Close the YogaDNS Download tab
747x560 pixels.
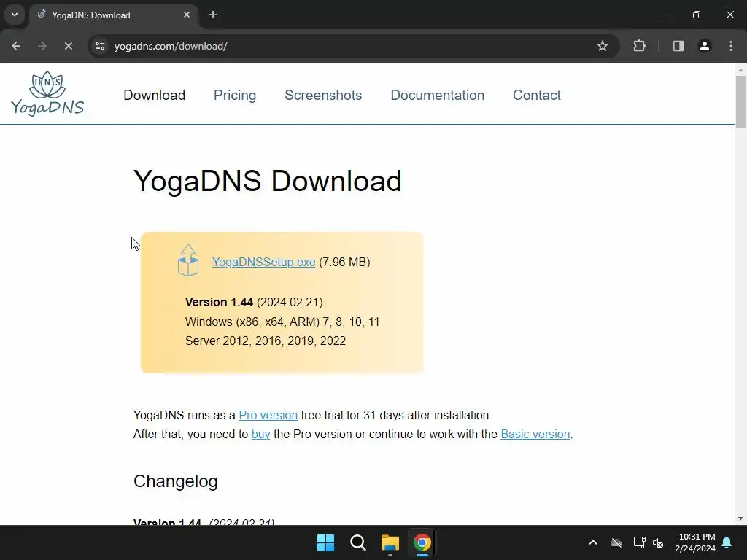coord(187,15)
